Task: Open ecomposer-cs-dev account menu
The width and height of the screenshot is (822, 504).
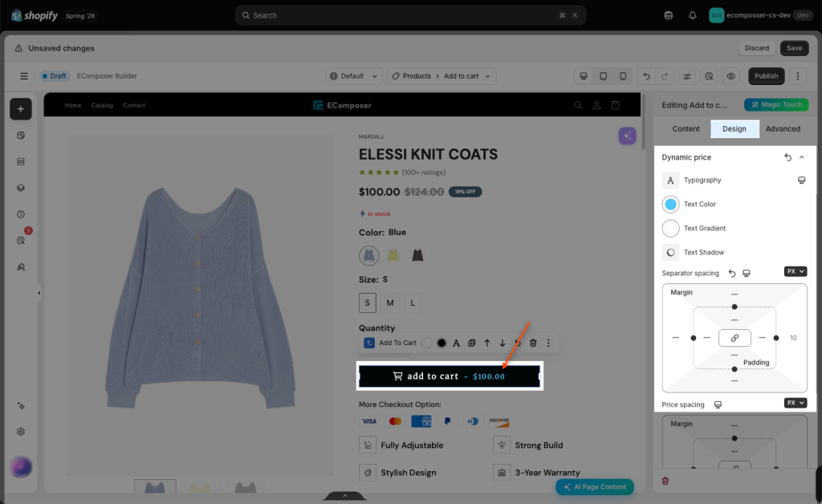Action: click(759, 15)
